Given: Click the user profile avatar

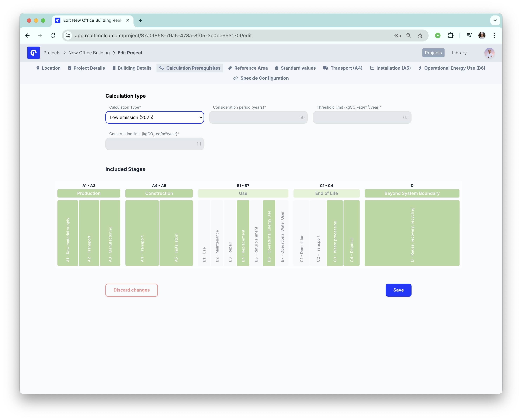Looking at the screenshot, I should [489, 53].
